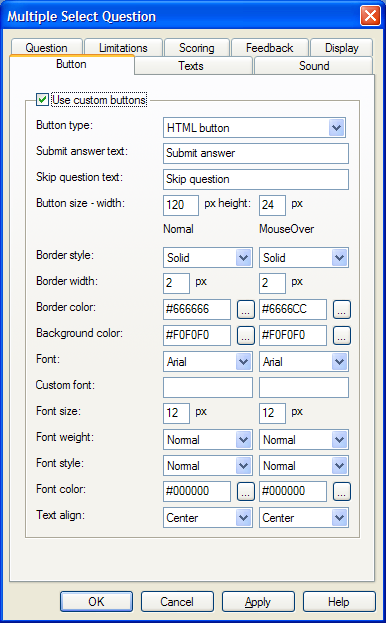Open color picker for Normal border color
This screenshot has width=386, height=623.
coord(246,310)
